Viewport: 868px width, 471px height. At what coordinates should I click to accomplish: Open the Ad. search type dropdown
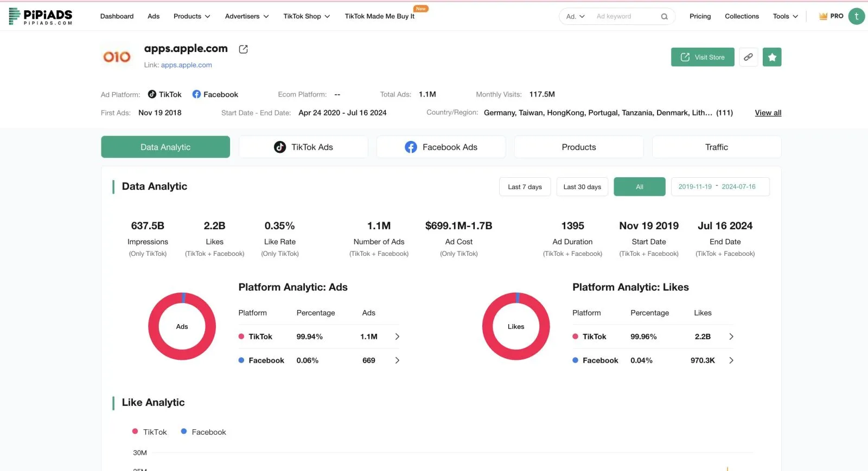575,17
